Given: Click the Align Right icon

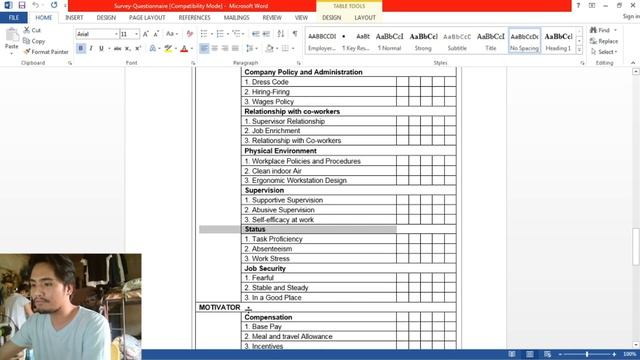Looking at the screenshot, I should 224,49.
